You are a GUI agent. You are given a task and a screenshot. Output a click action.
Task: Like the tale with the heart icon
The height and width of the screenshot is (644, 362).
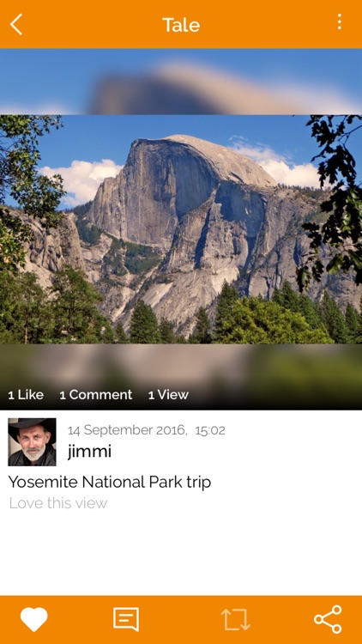click(34, 619)
